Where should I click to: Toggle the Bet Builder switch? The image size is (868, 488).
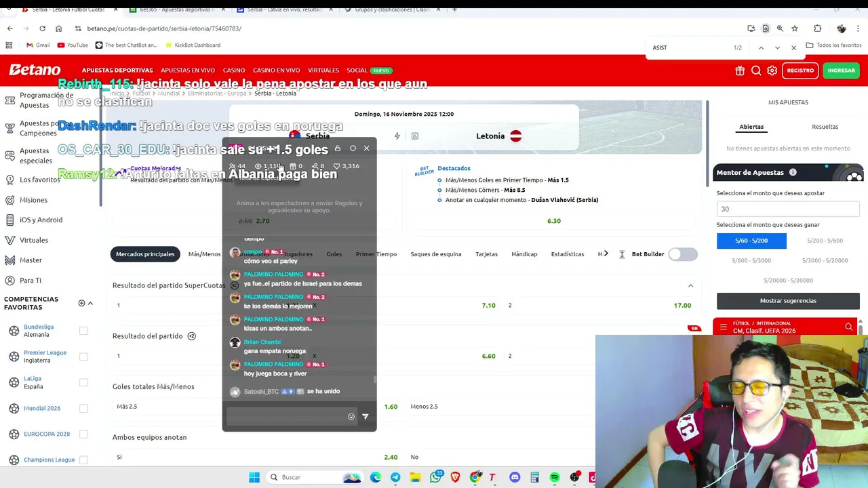pyautogui.click(x=683, y=254)
